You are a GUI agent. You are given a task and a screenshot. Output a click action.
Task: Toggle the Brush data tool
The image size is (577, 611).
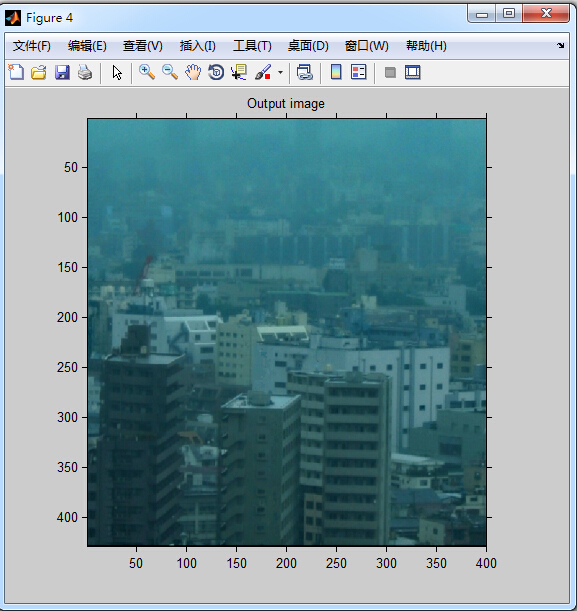pos(263,72)
